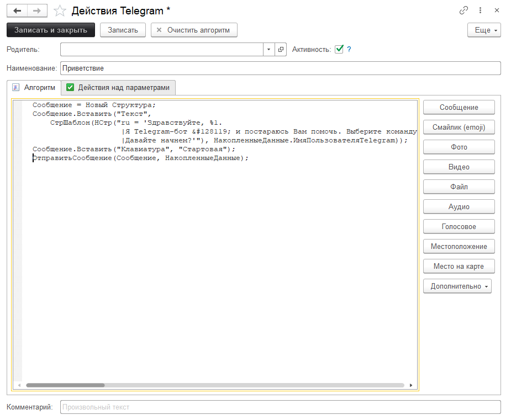Click into the Комментарий text field
This screenshot has height=420, width=511.
(280, 407)
